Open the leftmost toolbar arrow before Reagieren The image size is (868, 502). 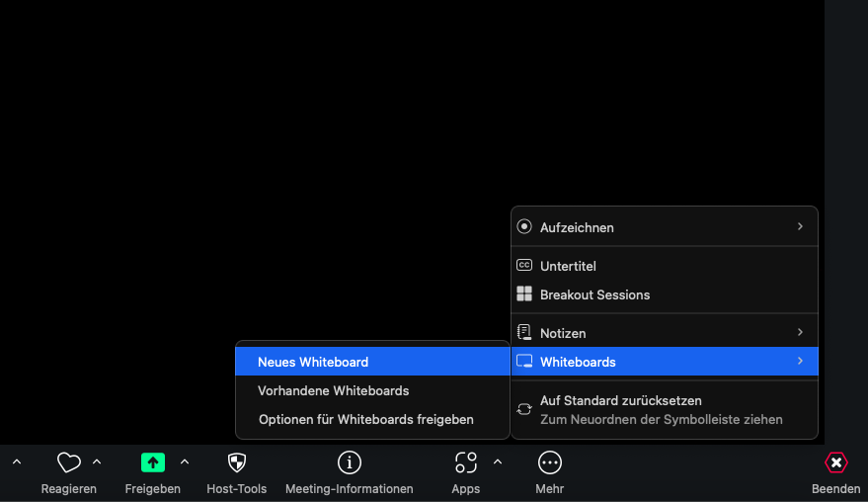(x=16, y=461)
